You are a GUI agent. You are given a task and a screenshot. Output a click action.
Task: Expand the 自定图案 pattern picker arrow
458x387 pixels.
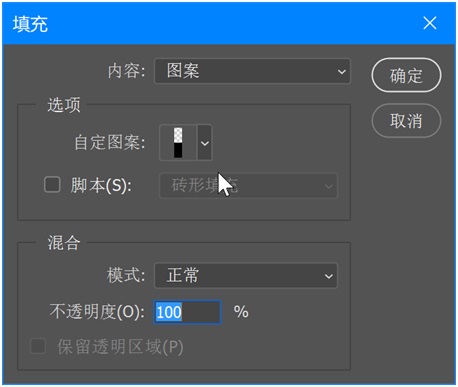pos(205,143)
